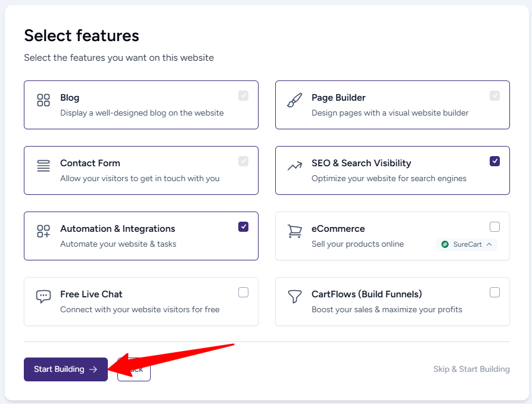Click the Start Building button
This screenshot has height=404, width=532.
66,369
